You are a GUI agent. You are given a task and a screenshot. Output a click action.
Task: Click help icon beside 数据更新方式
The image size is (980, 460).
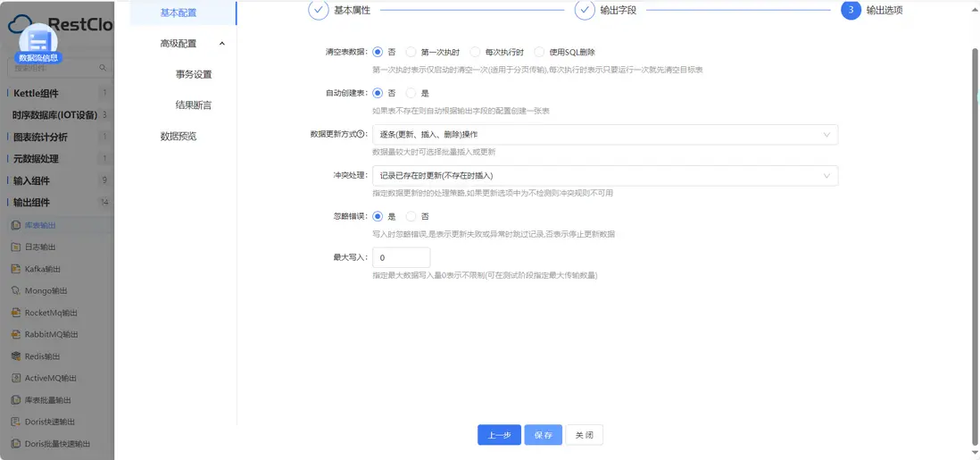tap(360, 135)
